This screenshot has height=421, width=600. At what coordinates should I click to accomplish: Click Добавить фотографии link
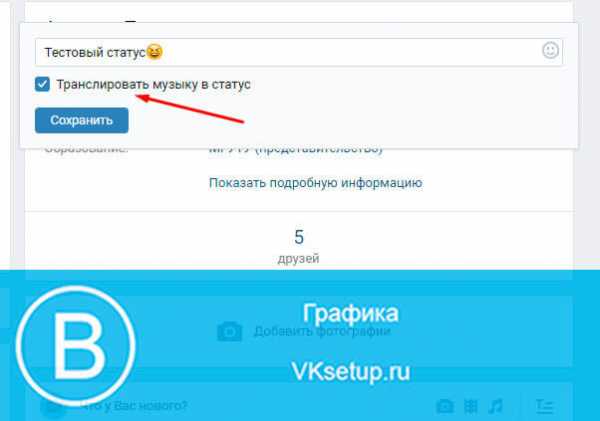click(322, 331)
